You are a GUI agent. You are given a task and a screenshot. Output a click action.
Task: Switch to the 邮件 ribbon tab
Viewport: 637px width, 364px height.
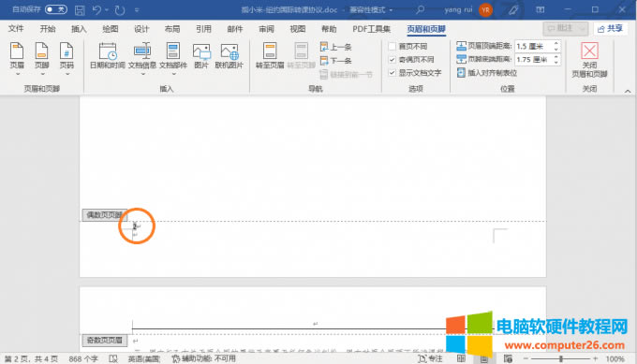[235, 29]
